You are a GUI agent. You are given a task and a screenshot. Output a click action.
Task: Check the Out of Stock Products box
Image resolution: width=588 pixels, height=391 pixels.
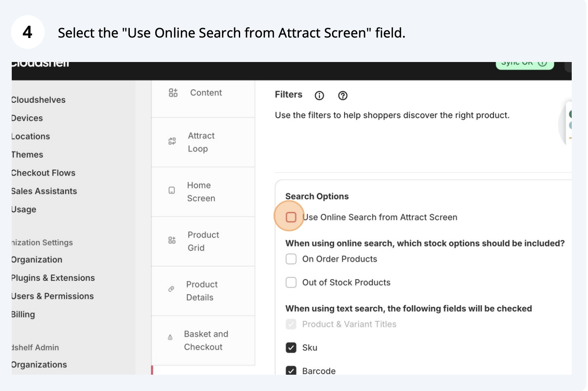(291, 282)
